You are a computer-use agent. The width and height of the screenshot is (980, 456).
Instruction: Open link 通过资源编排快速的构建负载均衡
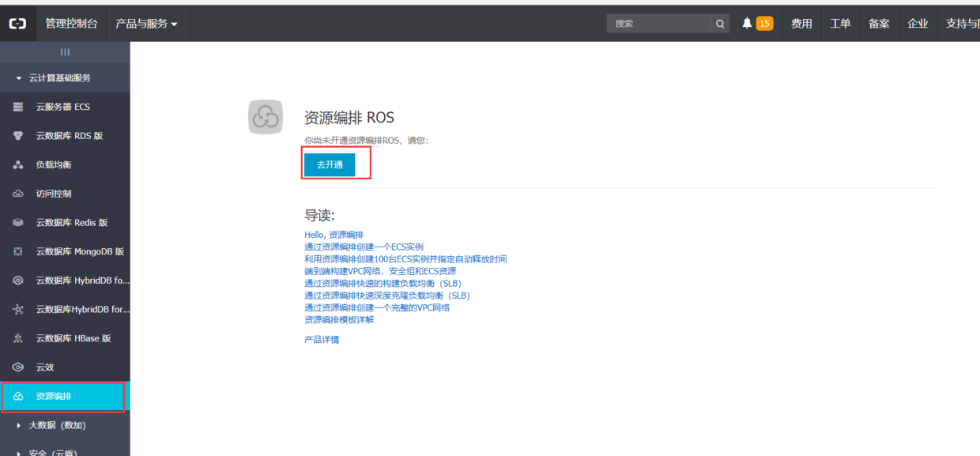click(x=383, y=283)
